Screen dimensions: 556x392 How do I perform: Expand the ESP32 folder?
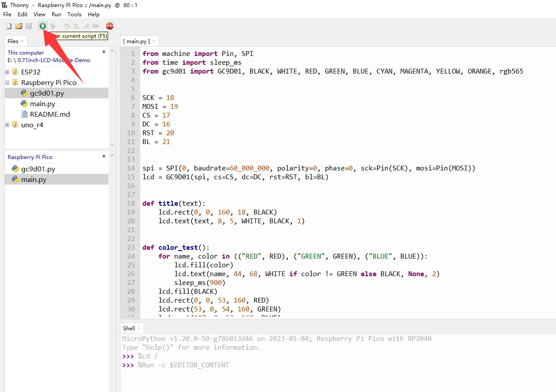coord(7,72)
